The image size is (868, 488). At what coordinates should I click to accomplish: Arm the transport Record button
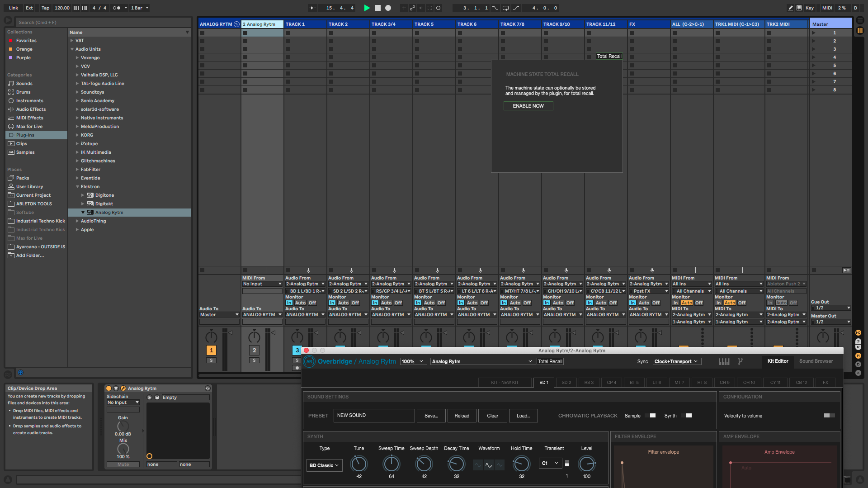pos(388,8)
